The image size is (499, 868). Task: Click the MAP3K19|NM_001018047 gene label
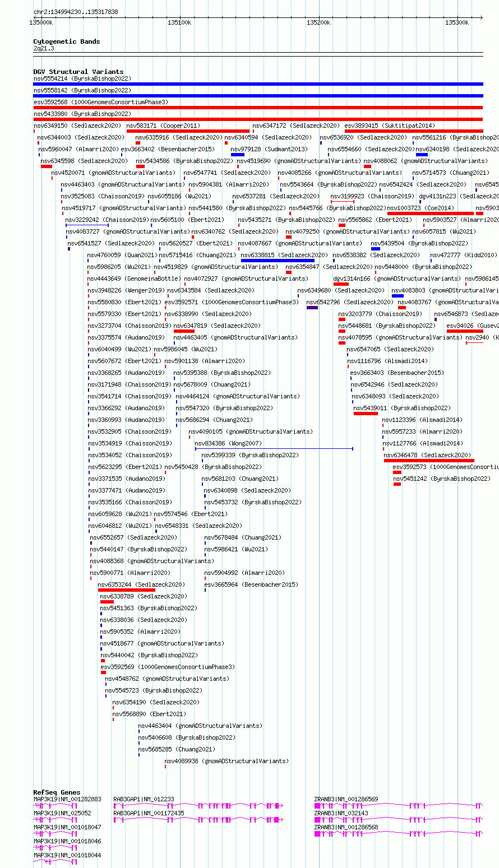tap(67, 827)
